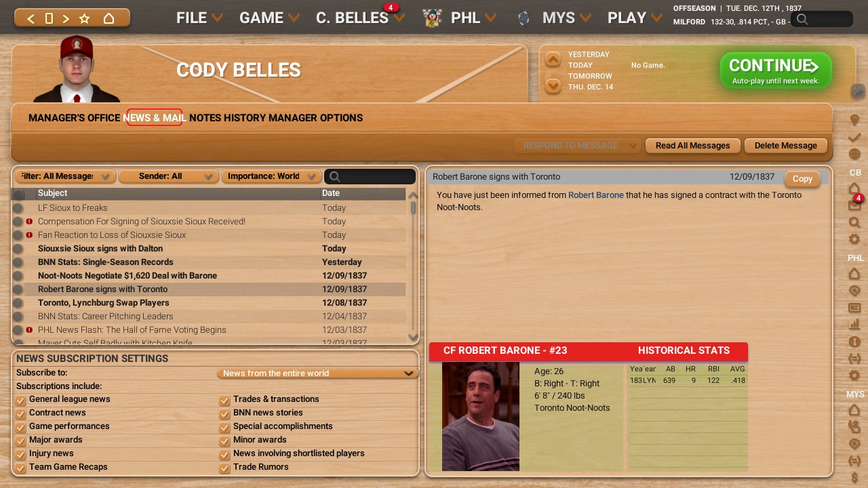Click the globe icon in right sidebar
Screen dimensions: 868x488
pyautogui.click(x=854, y=154)
